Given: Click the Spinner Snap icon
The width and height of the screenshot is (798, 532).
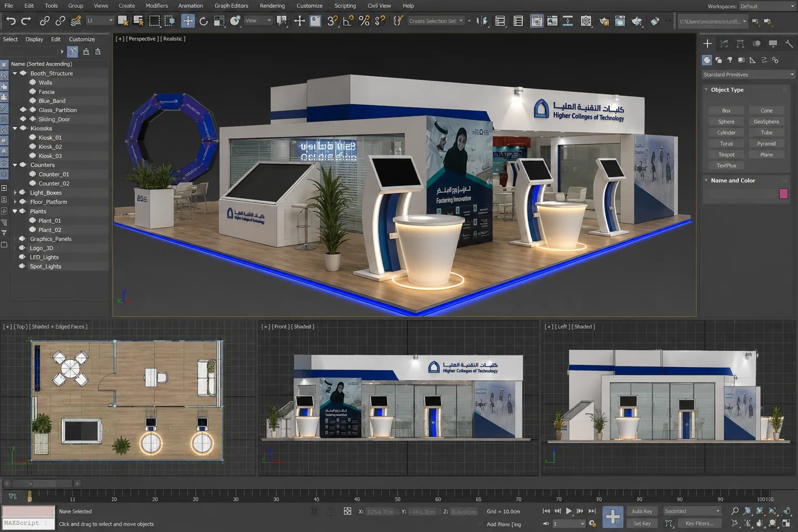Looking at the screenshot, I should [x=380, y=21].
